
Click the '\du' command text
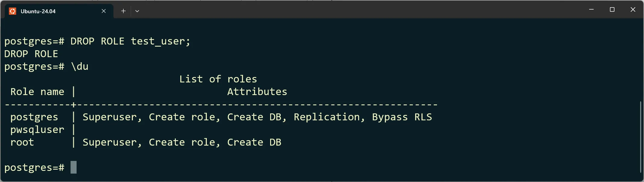pos(80,66)
